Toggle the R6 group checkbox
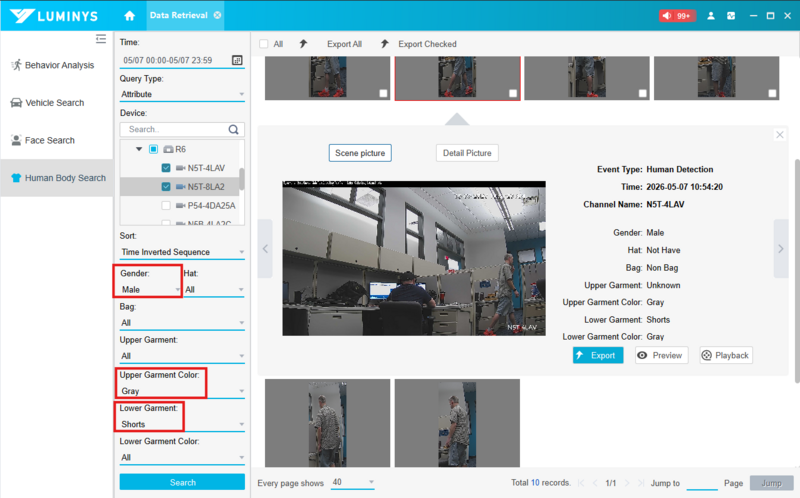 (x=153, y=149)
